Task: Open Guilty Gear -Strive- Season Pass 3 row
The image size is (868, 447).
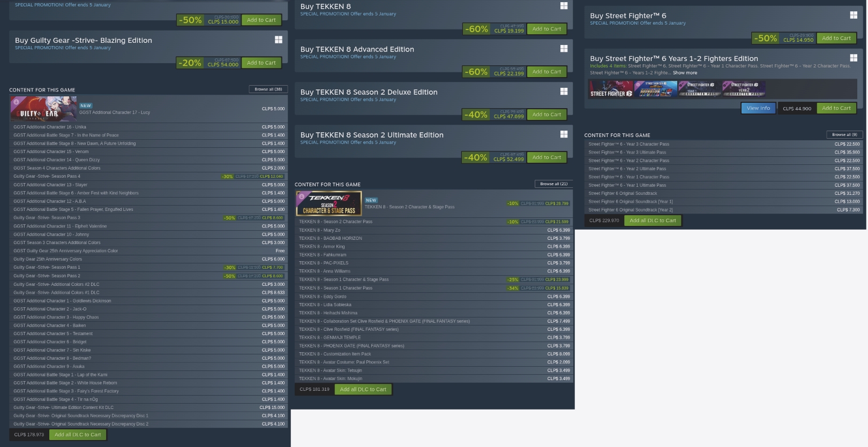Action: click(148, 218)
